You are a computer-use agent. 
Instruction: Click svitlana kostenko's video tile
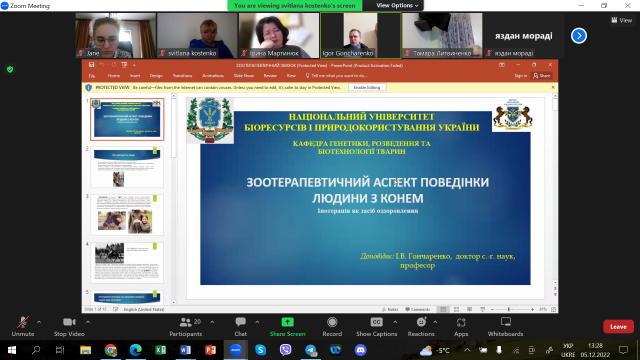(197, 36)
